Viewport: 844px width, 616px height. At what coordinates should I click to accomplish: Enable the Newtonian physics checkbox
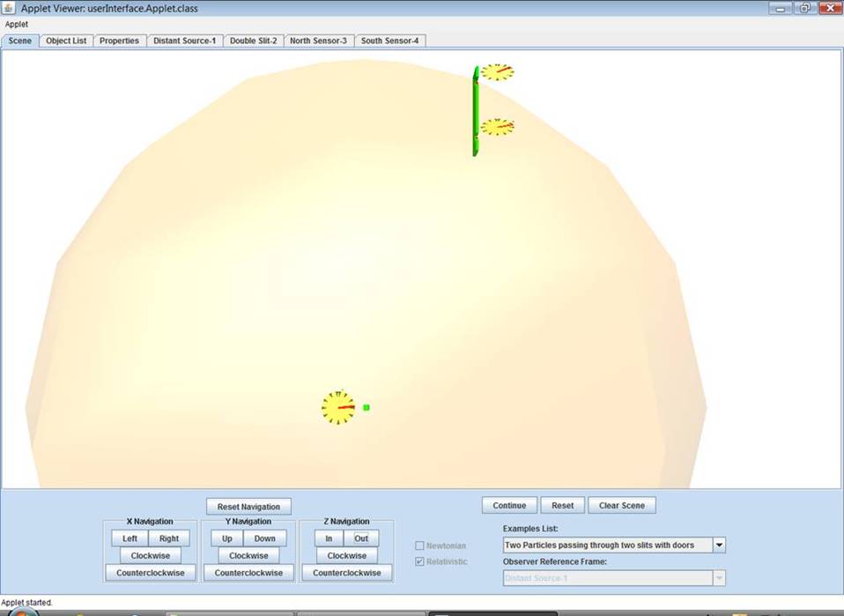(x=418, y=545)
